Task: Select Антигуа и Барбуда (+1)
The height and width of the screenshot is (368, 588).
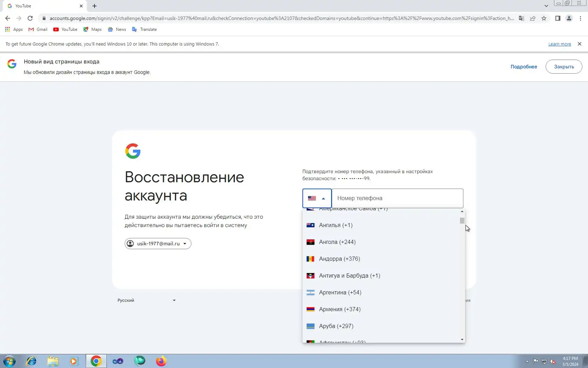Action: tap(381, 275)
